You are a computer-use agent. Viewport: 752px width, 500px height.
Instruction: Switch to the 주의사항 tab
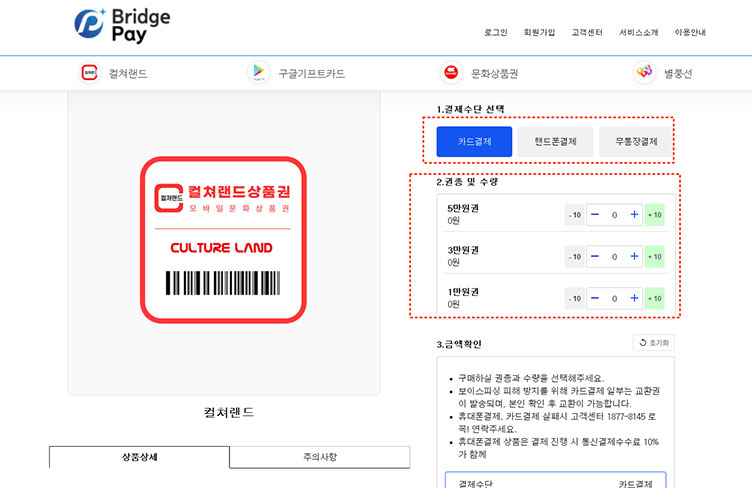pyautogui.click(x=320, y=457)
